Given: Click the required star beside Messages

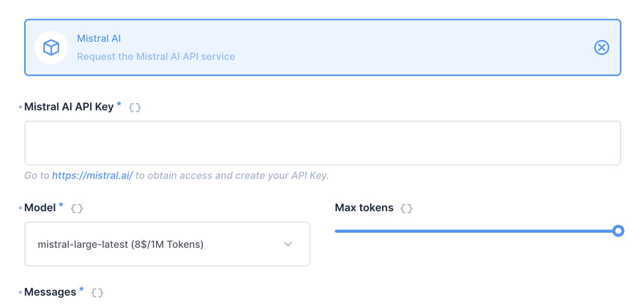Looking at the screenshot, I should [x=81, y=289].
